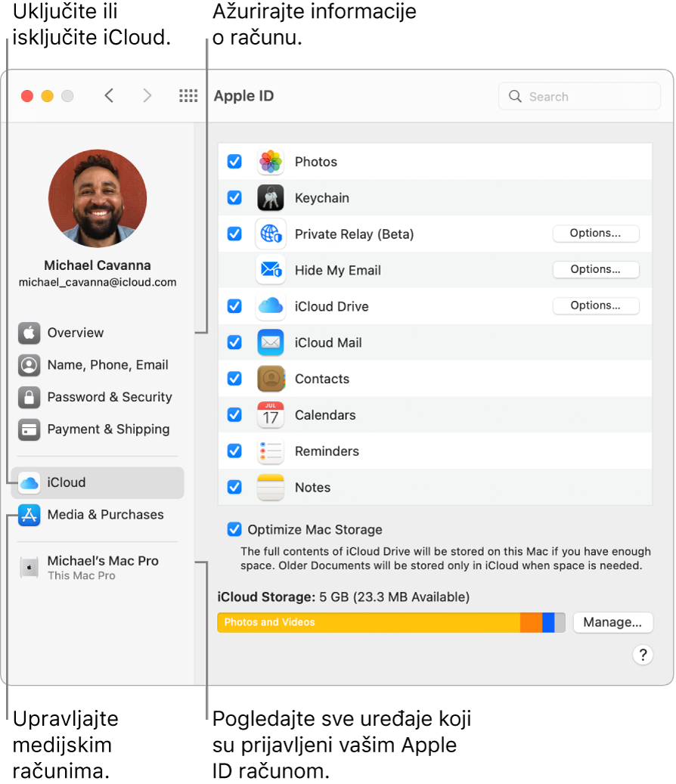The image size is (676, 784).
Task: Disable the iCloud Mail checkbox
Action: [234, 342]
